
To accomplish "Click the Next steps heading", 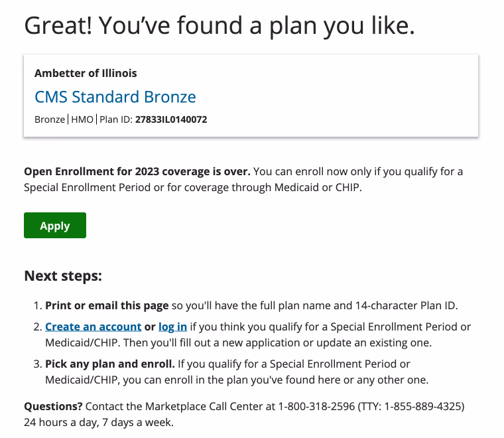I will point(63,275).
